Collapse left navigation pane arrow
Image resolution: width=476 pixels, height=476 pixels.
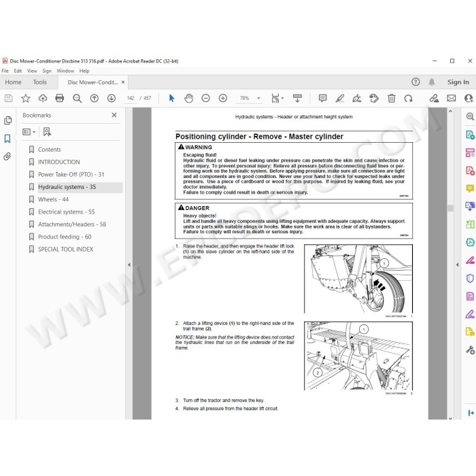pos(129,265)
